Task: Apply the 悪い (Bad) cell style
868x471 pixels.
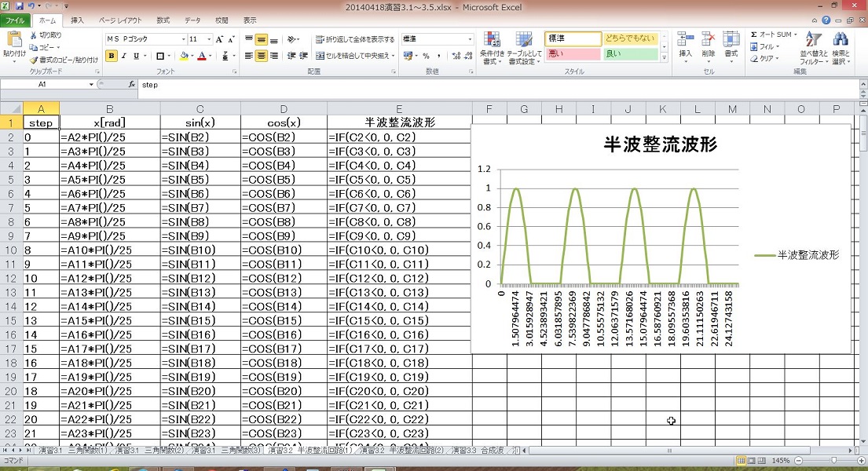Action: [573, 53]
